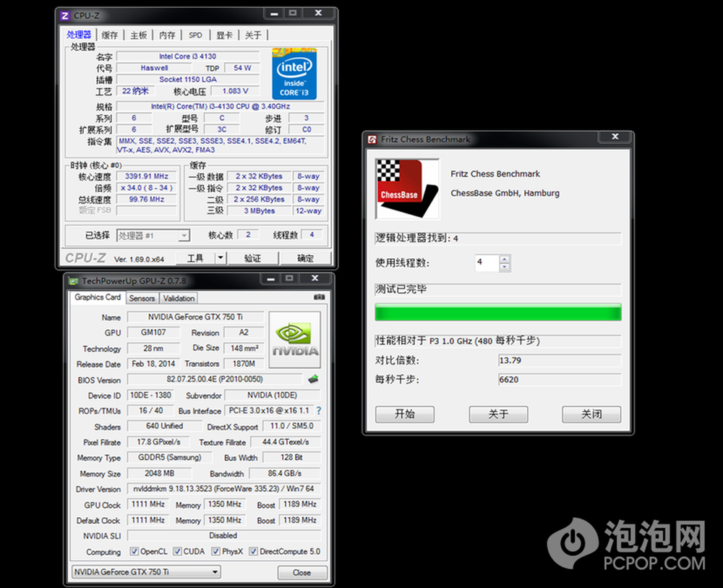Switch to the 关于 tab in CPU-Z
The height and width of the screenshot is (588, 723).
[x=253, y=35]
